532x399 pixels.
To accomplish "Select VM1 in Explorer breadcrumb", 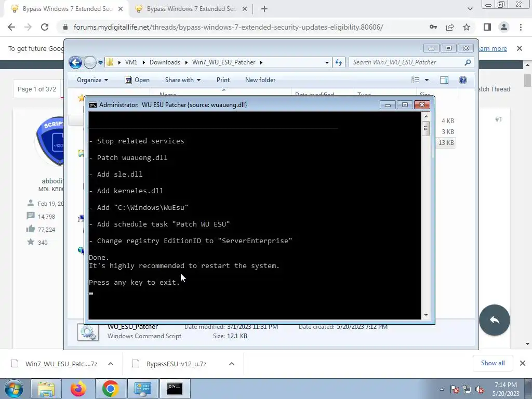I will click(x=131, y=62).
